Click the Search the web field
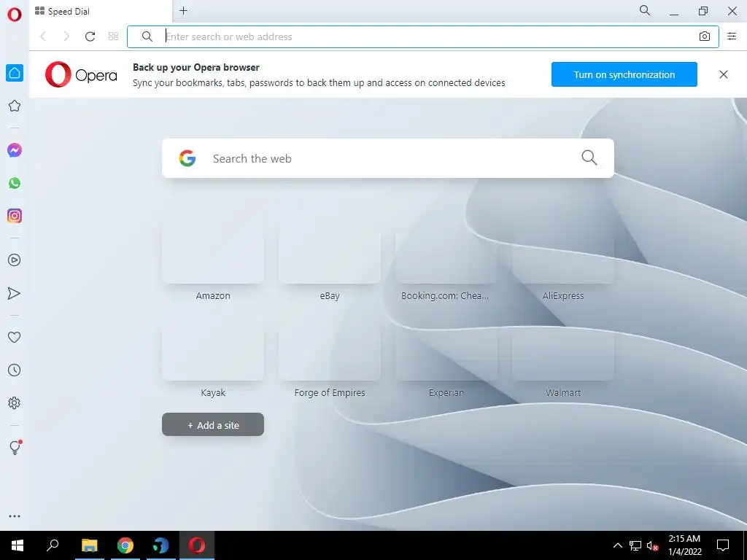 (388, 158)
